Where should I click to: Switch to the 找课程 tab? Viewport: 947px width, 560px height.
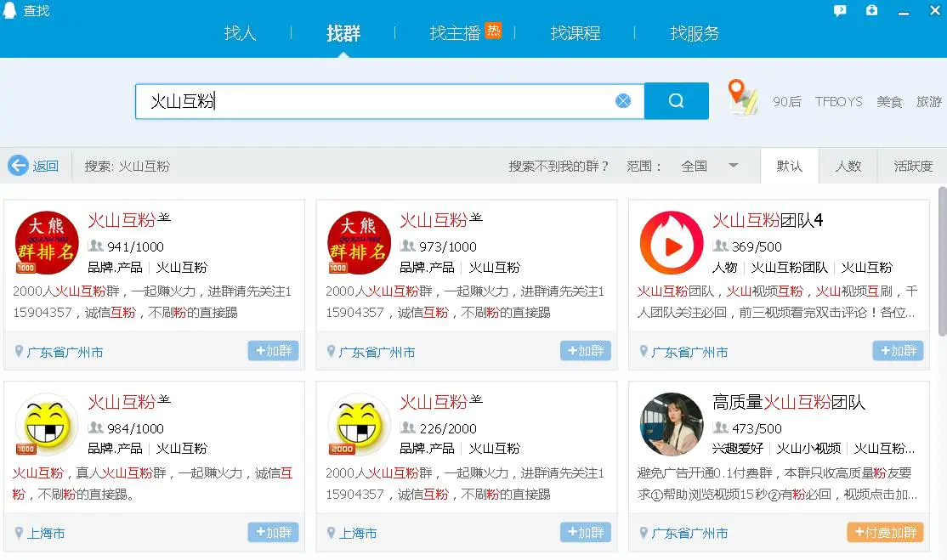coord(576,32)
